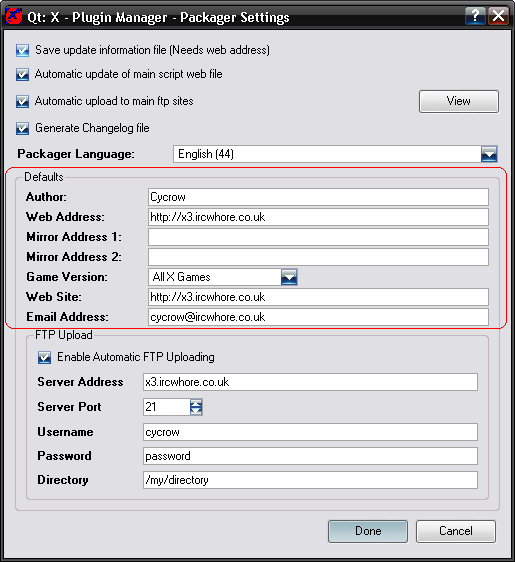Focus the Password text field

coord(310,456)
